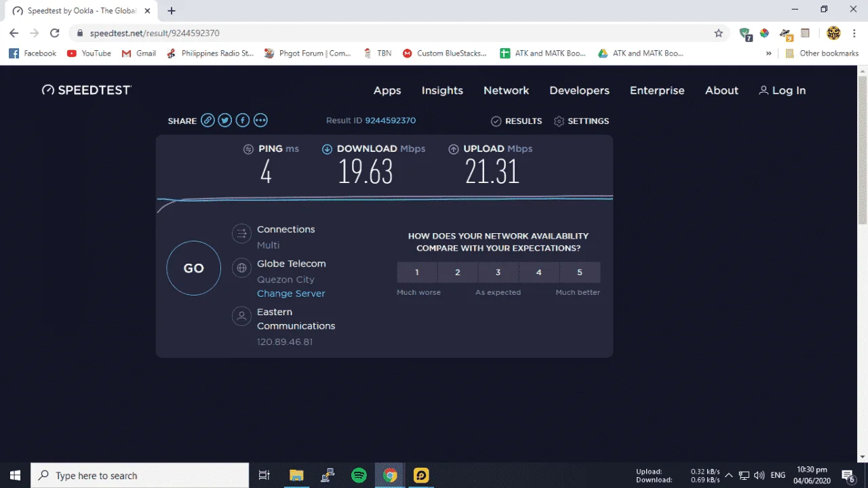Open the Gmail bookmark

138,53
